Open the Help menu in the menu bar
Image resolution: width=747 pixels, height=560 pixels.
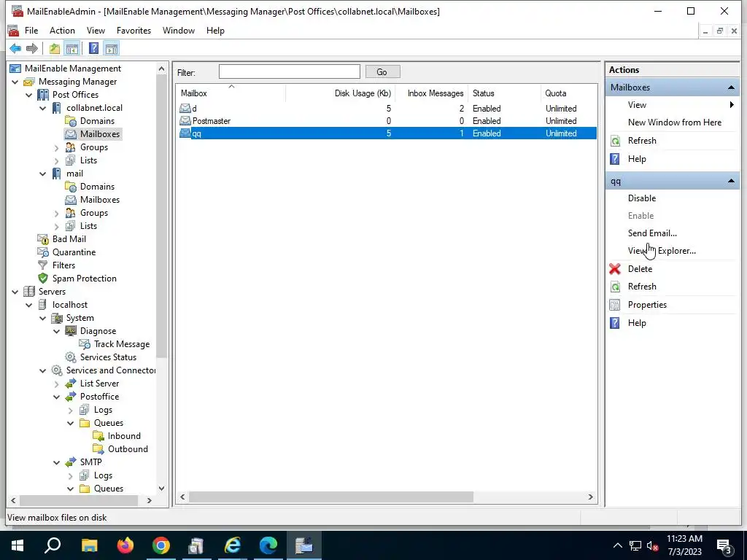(x=215, y=31)
